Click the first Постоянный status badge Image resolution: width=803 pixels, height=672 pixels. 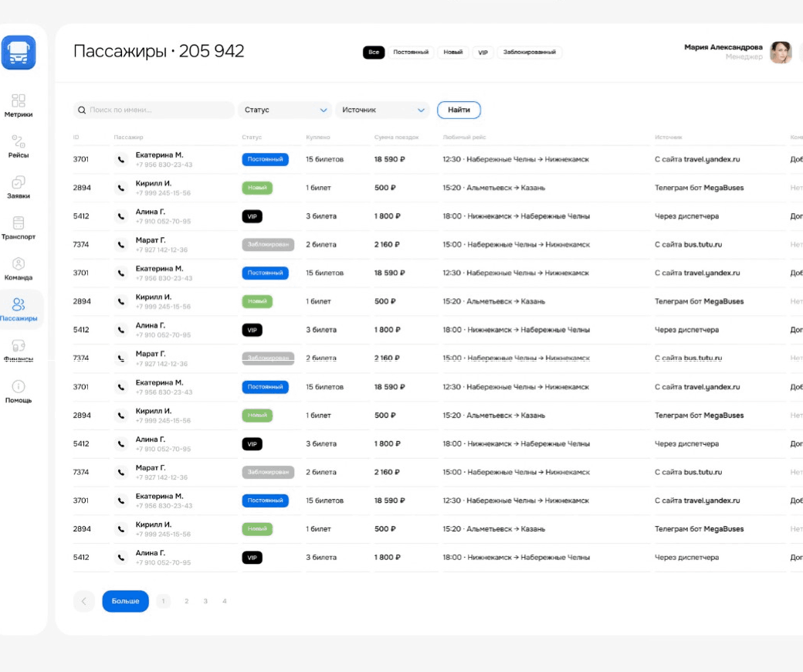(x=266, y=159)
